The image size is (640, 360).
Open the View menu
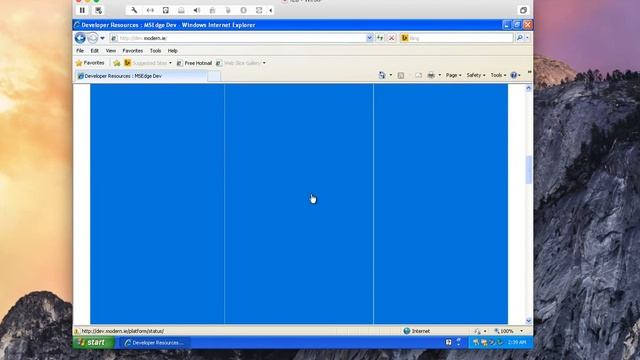click(111, 51)
